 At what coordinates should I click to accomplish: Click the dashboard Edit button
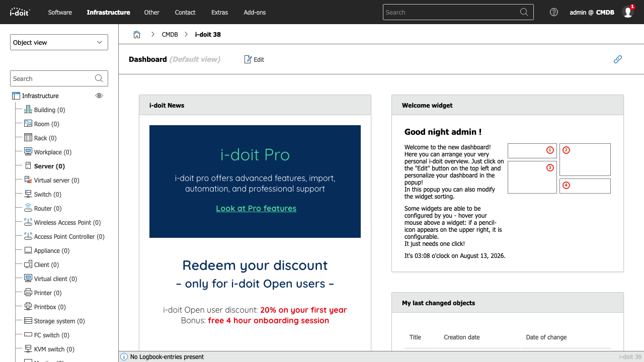pyautogui.click(x=254, y=59)
